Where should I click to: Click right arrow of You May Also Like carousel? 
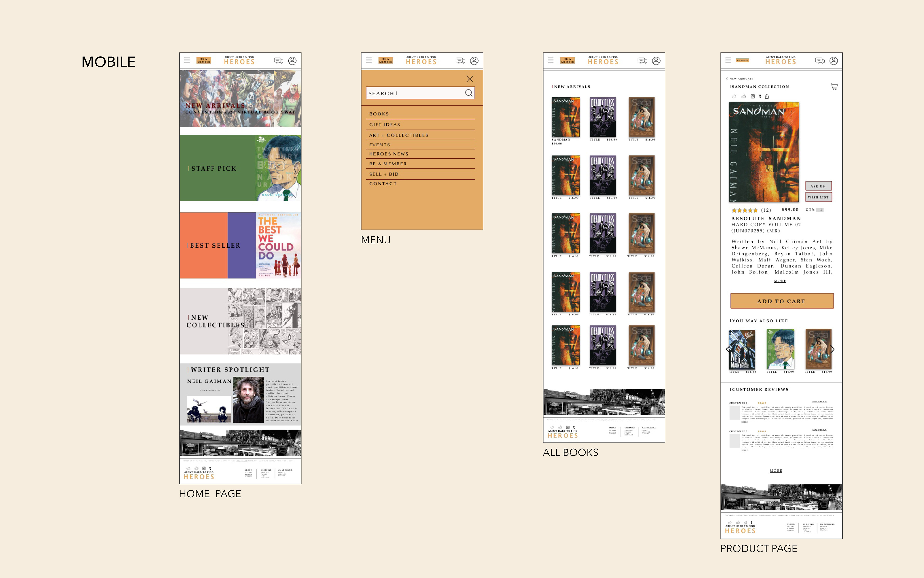(832, 349)
